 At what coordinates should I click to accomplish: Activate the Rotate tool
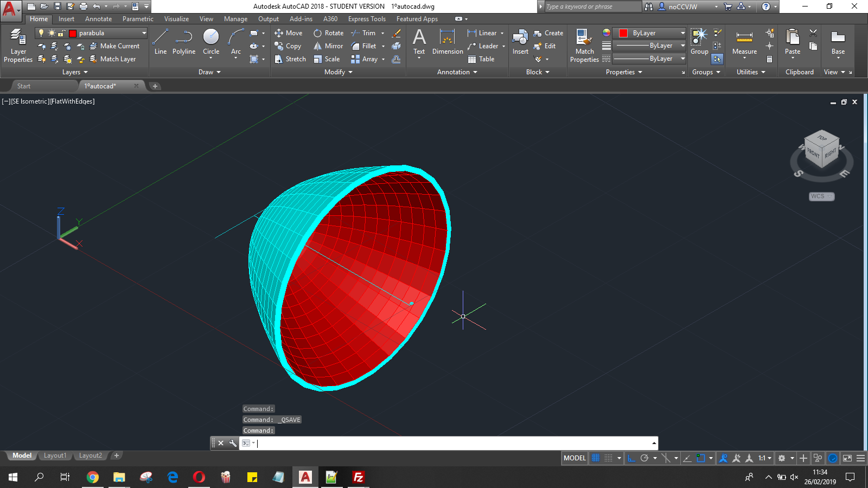tap(329, 33)
